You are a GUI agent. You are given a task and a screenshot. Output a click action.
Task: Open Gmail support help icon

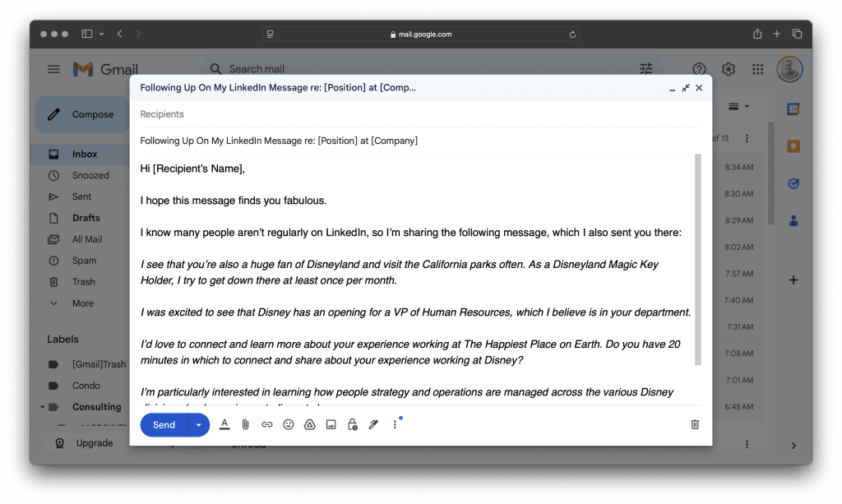pos(699,69)
